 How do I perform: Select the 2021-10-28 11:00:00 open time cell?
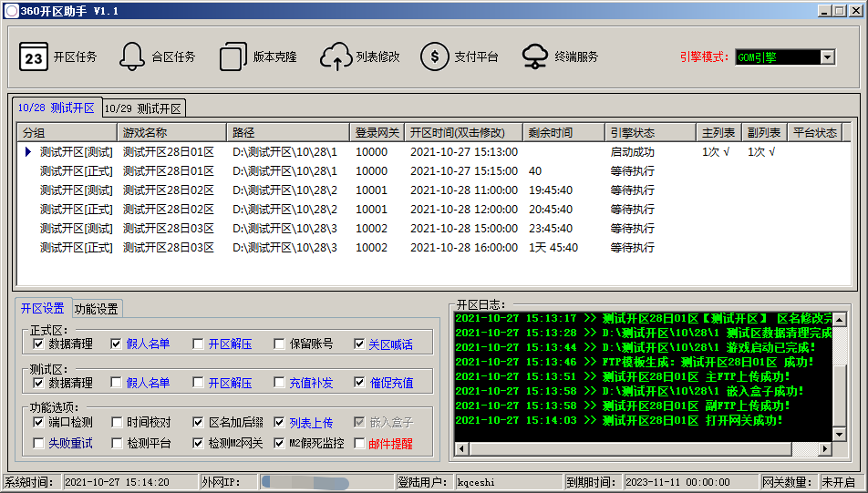tap(464, 190)
